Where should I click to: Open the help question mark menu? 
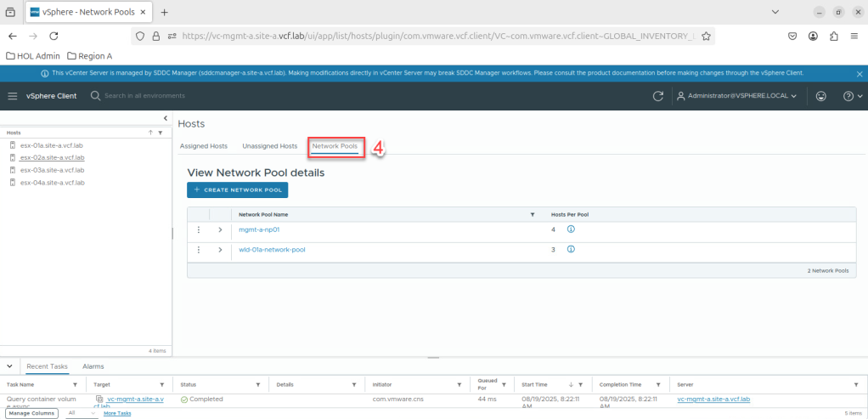tap(853, 96)
